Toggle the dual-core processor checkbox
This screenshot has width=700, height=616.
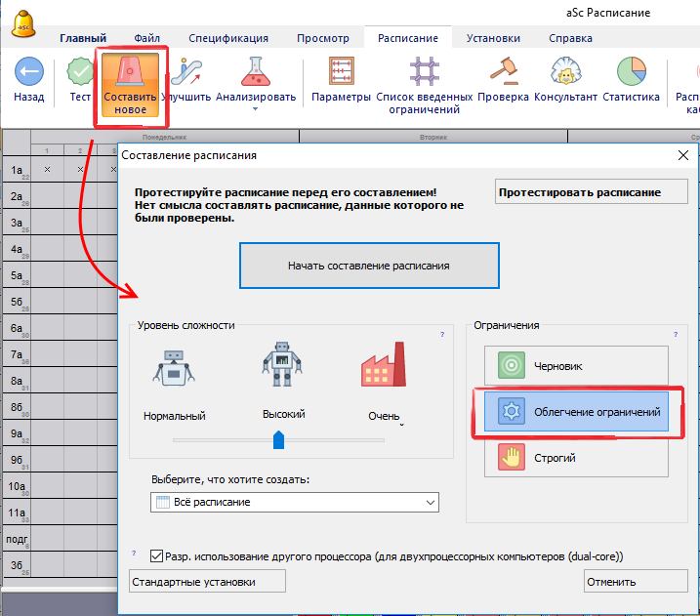tap(157, 555)
